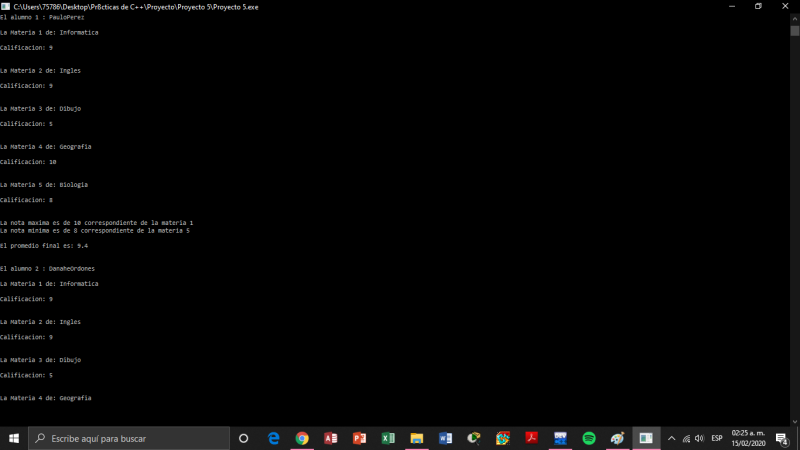800x450 pixels.
Task: Open Microsoft Access in the taskbar
Action: 331,438
